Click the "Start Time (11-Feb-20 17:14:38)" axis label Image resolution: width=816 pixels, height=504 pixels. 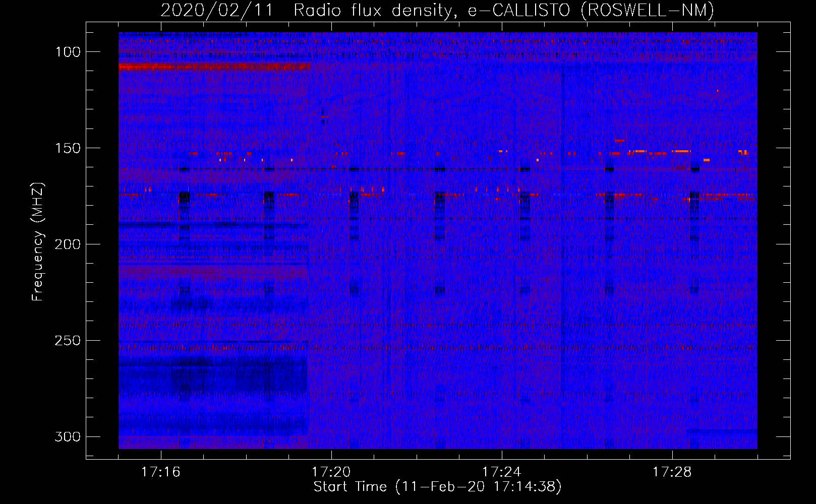click(x=437, y=487)
